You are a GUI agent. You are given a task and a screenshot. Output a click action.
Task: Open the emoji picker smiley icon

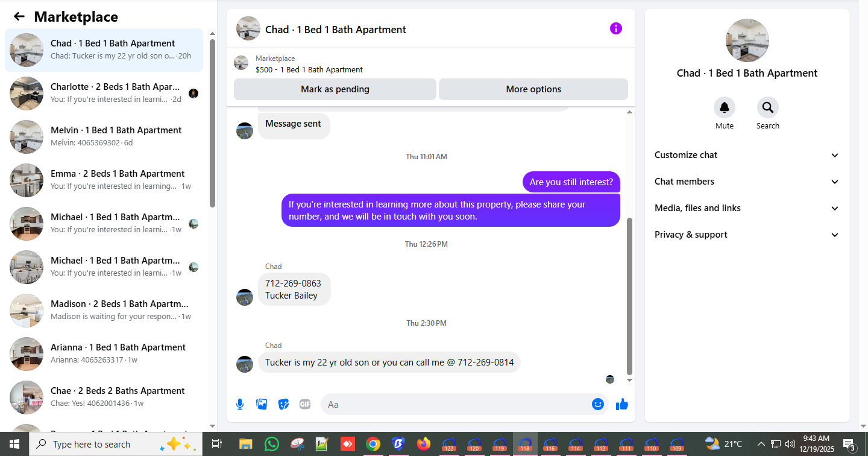(598, 404)
